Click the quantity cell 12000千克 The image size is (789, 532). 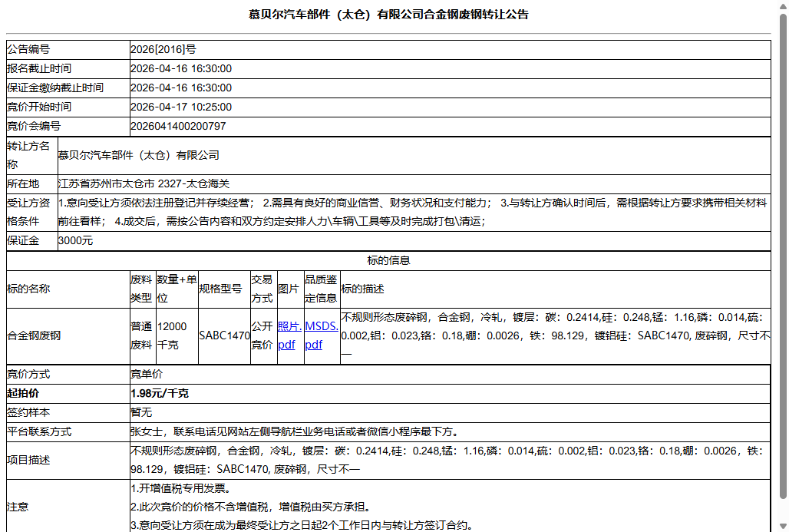[177, 335]
